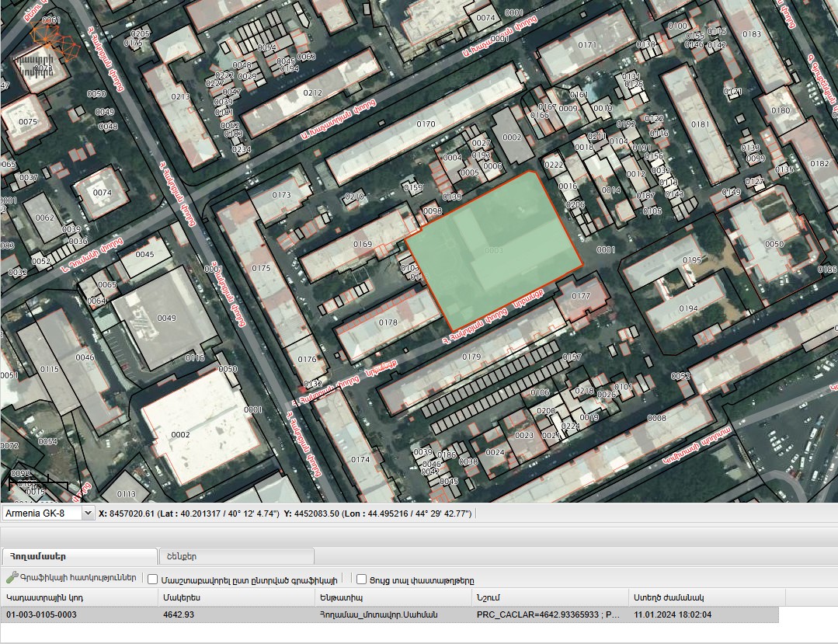Select building parcel 0212 on the map
Viewport: 838px width, 644px height.
(312, 92)
